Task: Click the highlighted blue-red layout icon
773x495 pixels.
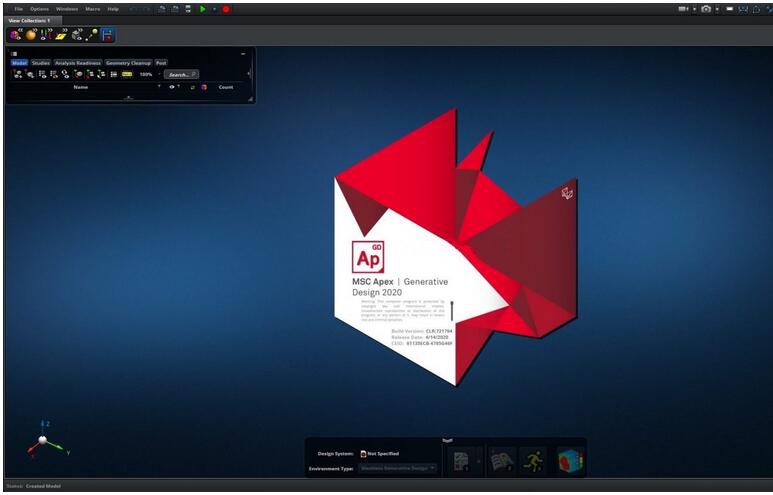Action: [107, 35]
